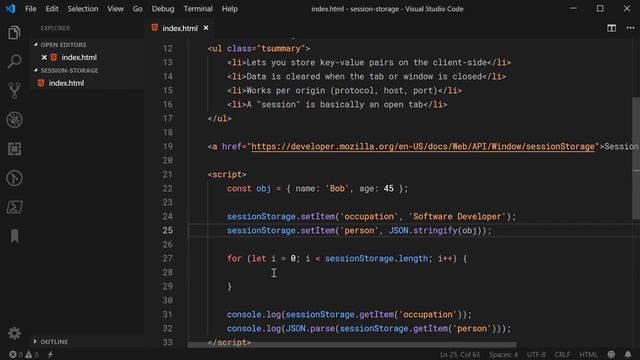Click the sixth activity bar circular icon
640x360 pixels.
[x=14, y=178]
